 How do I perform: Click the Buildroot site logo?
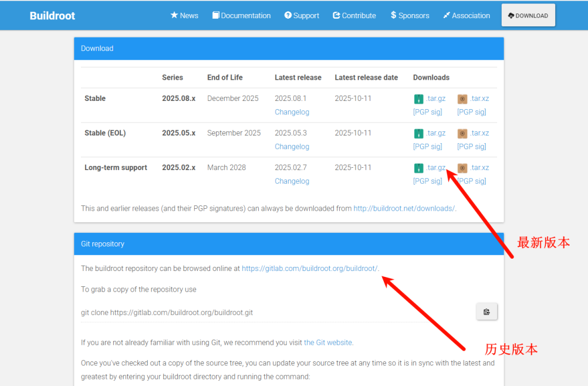coord(52,16)
